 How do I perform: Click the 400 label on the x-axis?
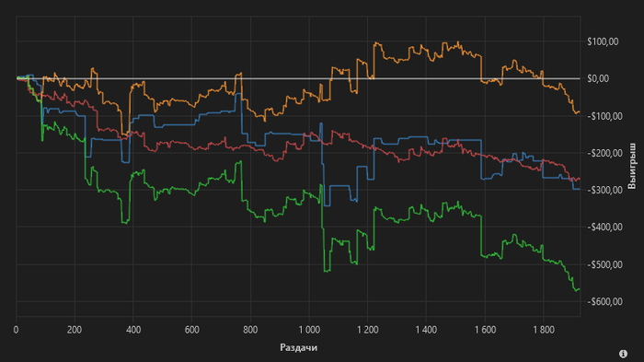pyautogui.click(x=133, y=330)
